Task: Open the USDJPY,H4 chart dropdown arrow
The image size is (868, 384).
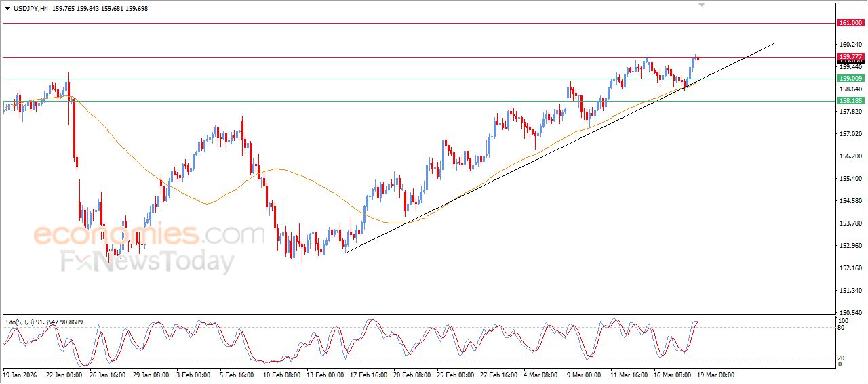Action: [x=7, y=9]
